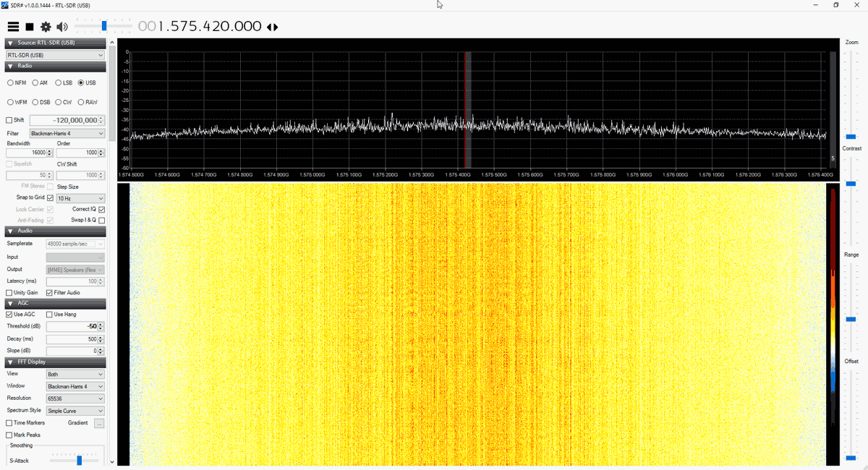Collapse the FFT Display panel arrow
868x470 pixels.
click(x=10, y=362)
